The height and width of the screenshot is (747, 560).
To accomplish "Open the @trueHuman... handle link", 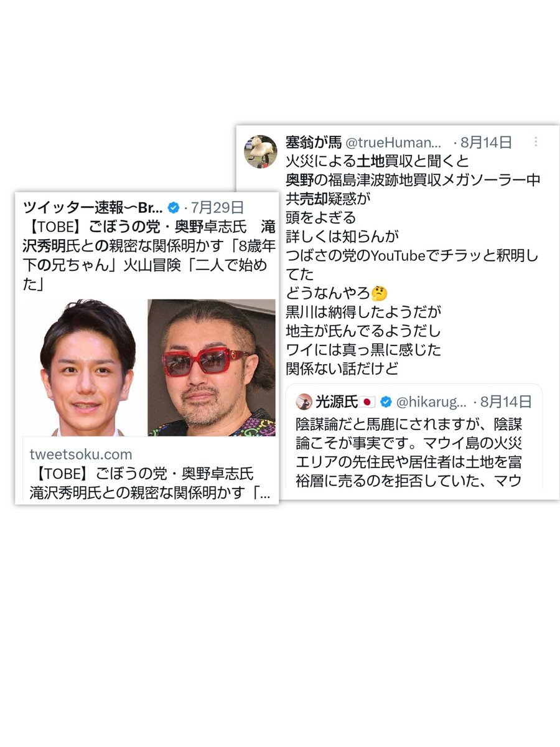I will (393, 143).
